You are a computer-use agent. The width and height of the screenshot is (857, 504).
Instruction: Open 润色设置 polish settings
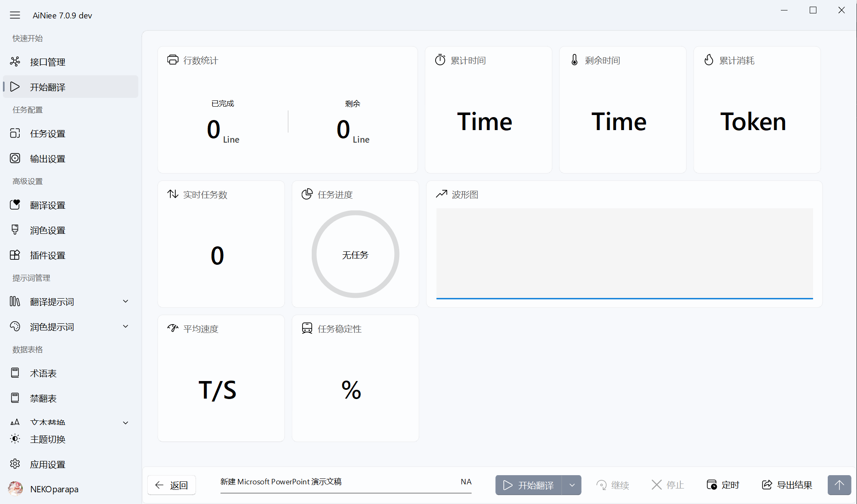(47, 230)
